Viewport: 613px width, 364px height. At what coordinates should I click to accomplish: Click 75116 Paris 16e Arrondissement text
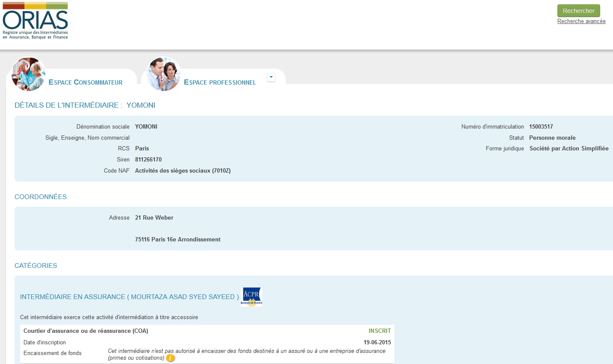(178, 240)
